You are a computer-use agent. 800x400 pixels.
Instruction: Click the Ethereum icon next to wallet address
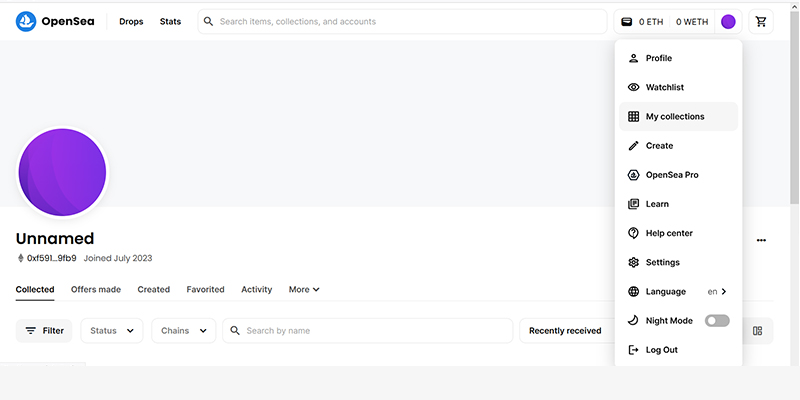coord(20,258)
